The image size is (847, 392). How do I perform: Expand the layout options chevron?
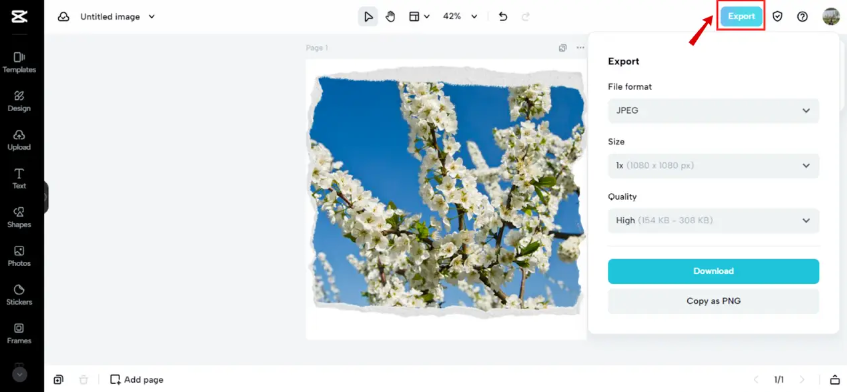pos(427,17)
